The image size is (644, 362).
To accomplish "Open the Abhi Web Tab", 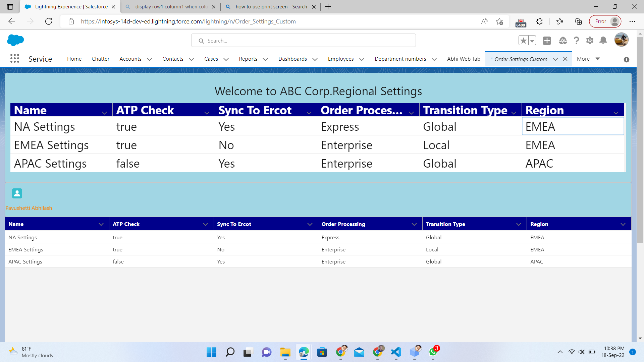I will coord(464,59).
